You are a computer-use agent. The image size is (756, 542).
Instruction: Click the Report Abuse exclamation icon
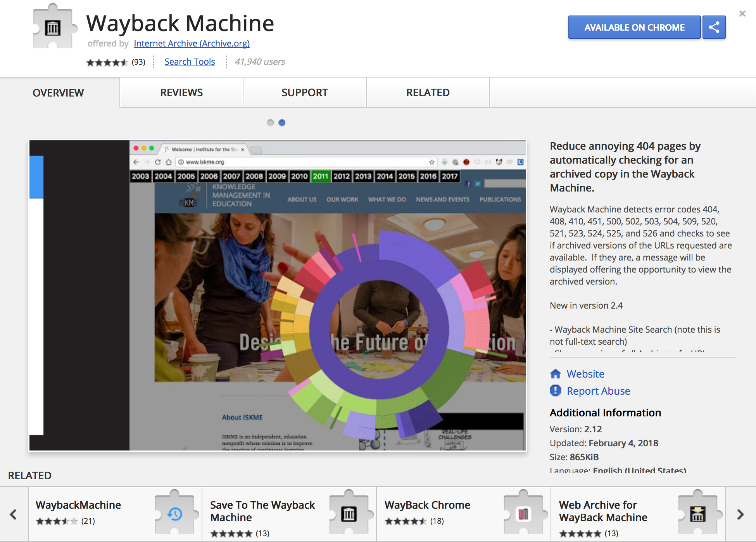coord(556,390)
